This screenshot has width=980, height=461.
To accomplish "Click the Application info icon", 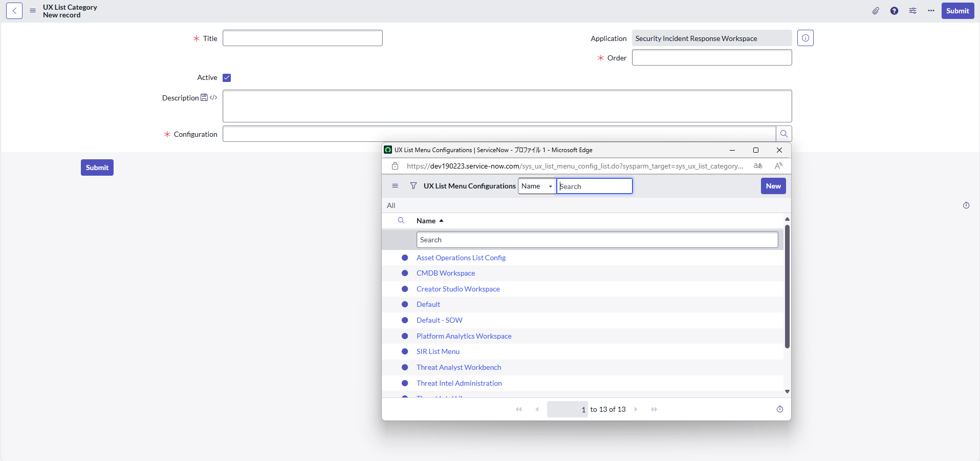I will click(805, 38).
